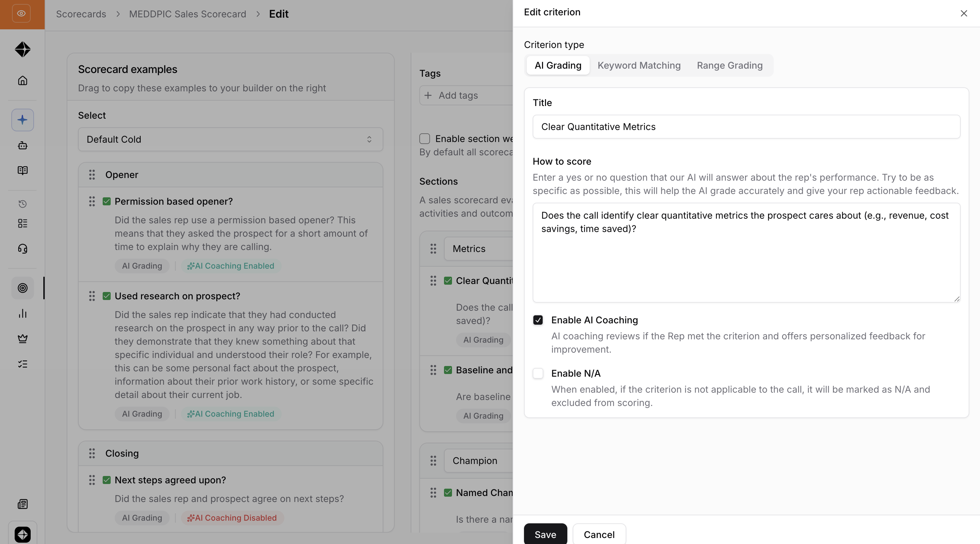
Task: Grab drag handle for Baseline criterion
Action: pos(433,370)
